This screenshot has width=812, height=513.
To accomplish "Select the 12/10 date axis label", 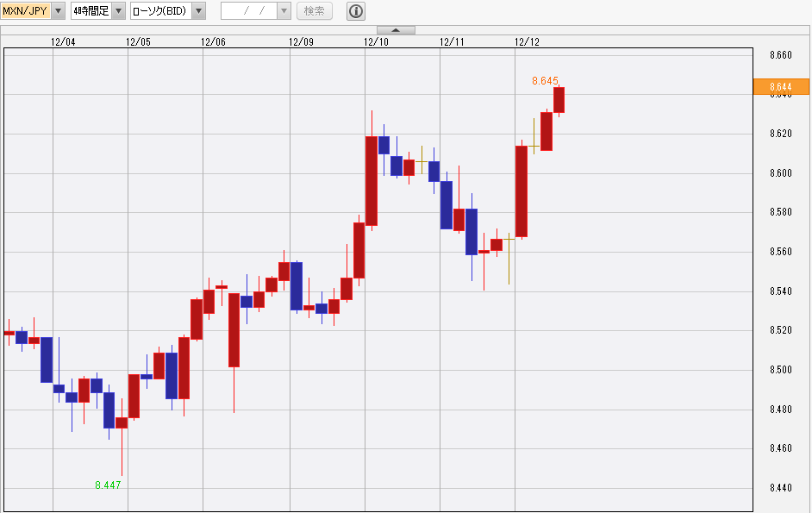I will (x=376, y=41).
